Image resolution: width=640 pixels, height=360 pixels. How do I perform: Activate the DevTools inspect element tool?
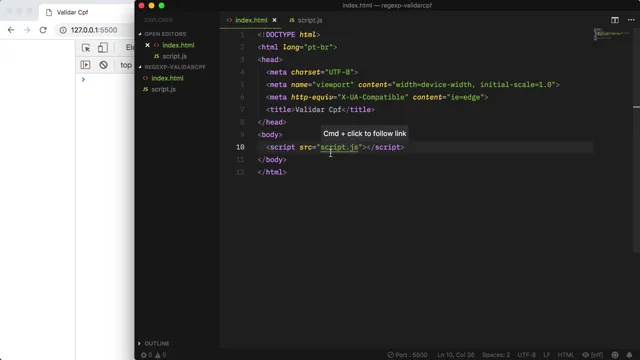point(86,48)
